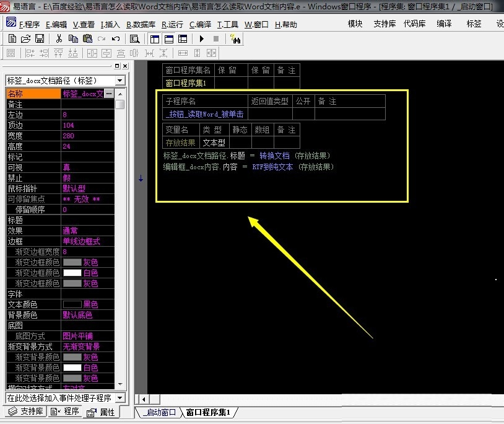Click the RTF到纯文本 command in the code
This screenshot has width=504, height=424.
(272, 167)
